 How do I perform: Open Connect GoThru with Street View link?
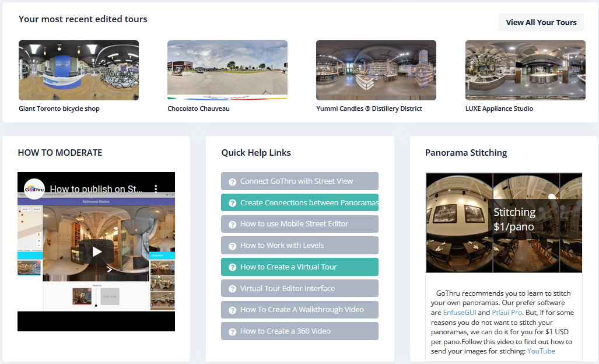pos(300,181)
